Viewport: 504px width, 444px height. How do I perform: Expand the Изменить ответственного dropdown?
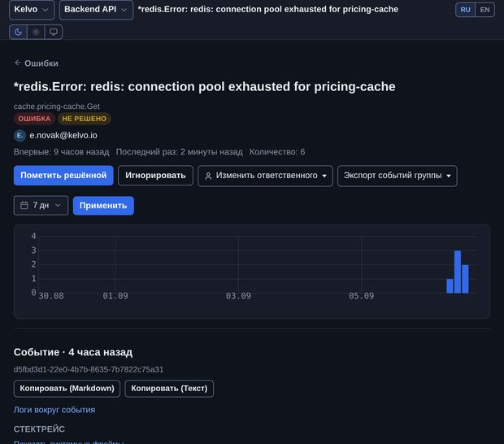tap(265, 176)
